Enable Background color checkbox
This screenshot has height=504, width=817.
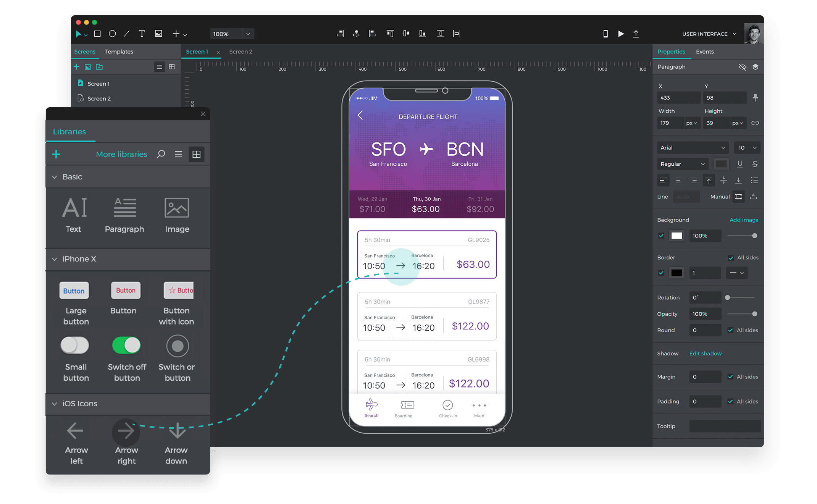point(659,236)
